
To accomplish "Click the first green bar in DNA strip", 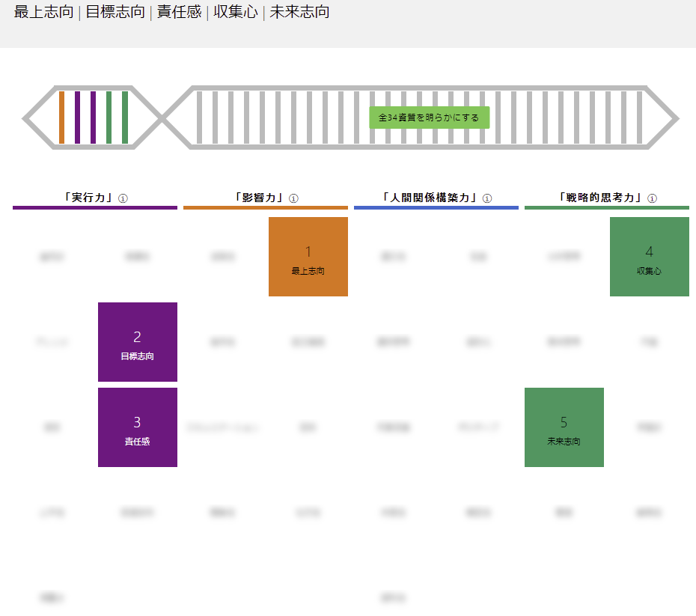I will click(109, 118).
